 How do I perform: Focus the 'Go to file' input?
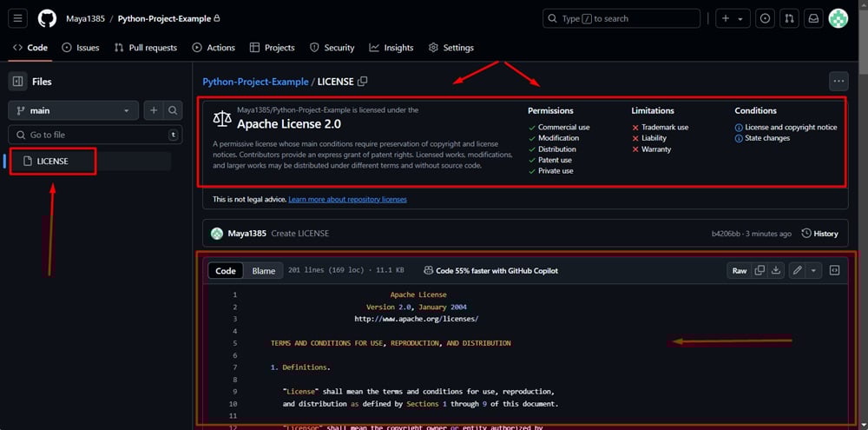(95, 135)
